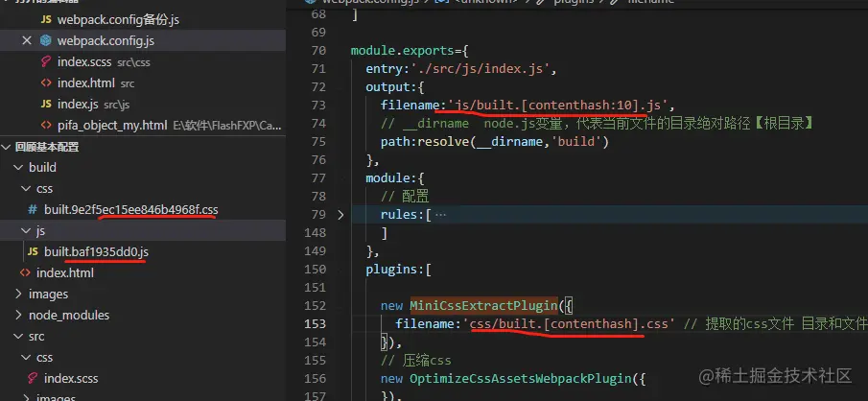Click the '// 配置' comment on line 78
868x401 pixels.
pos(405,197)
